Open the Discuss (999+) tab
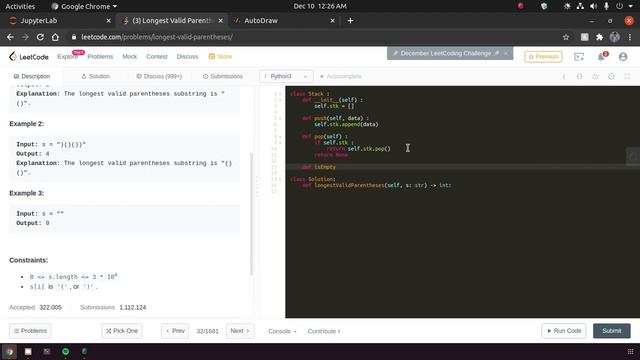This screenshot has height=360, width=640. pyautogui.click(x=159, y=76)
